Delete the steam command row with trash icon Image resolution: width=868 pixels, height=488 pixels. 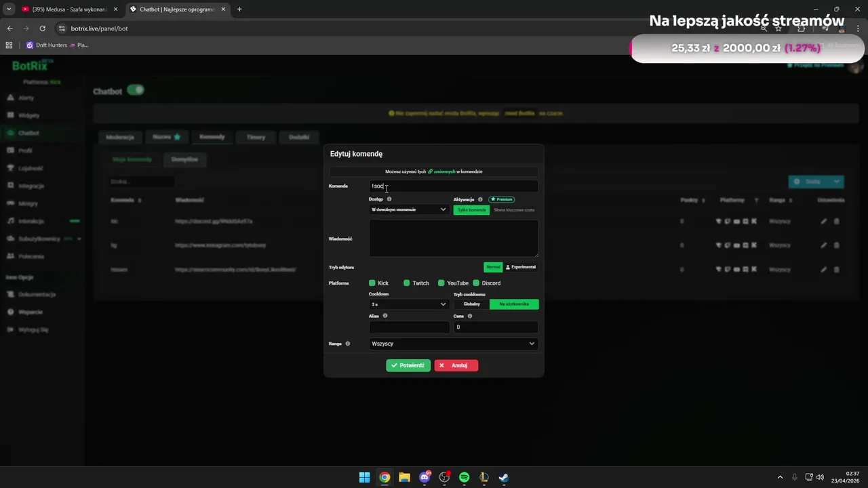point(837,270)
